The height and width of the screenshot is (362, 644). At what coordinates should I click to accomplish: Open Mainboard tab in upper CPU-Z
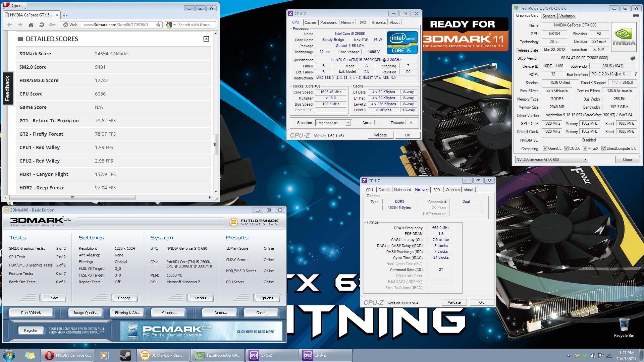pos(329,22)
